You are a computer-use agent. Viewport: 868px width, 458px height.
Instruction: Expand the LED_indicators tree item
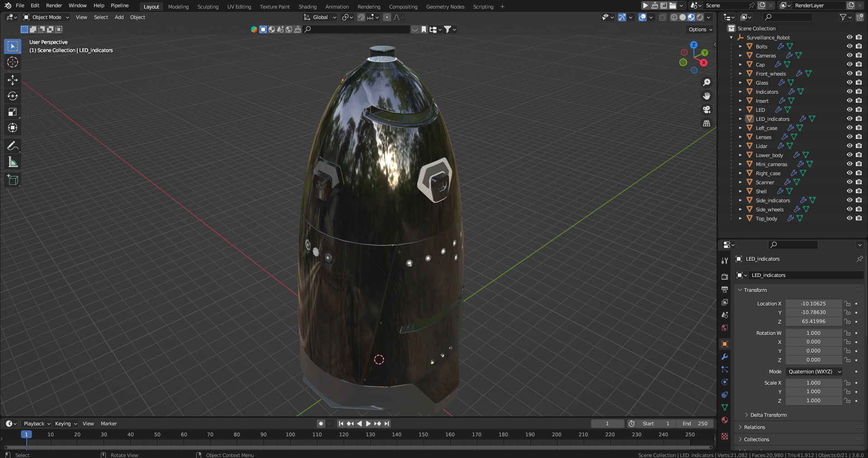pos(740,119)
